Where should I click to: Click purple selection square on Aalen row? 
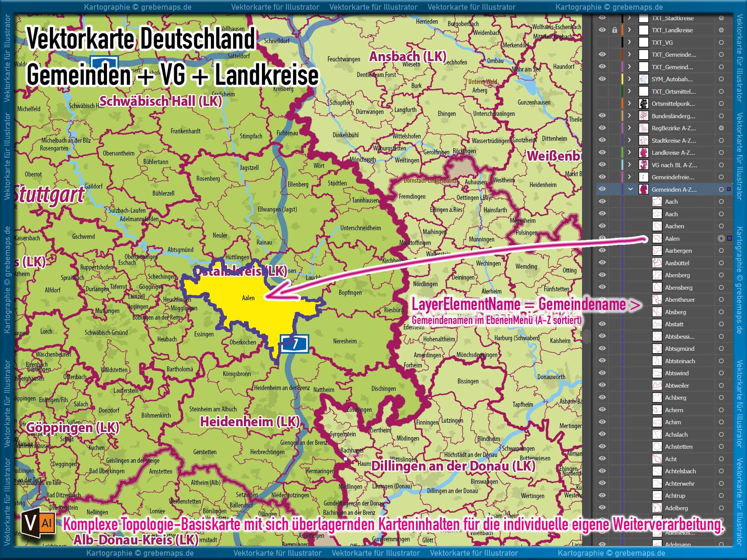tap(729, 238)
